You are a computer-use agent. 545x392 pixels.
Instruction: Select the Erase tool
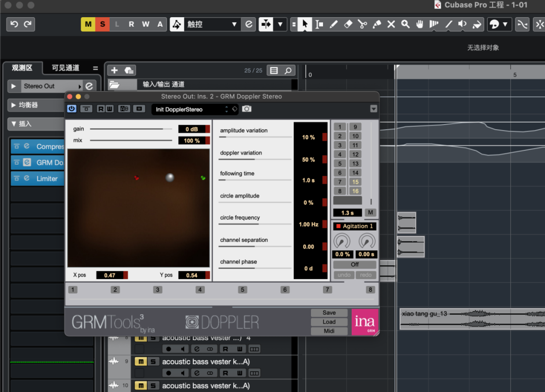coord(348,24)
